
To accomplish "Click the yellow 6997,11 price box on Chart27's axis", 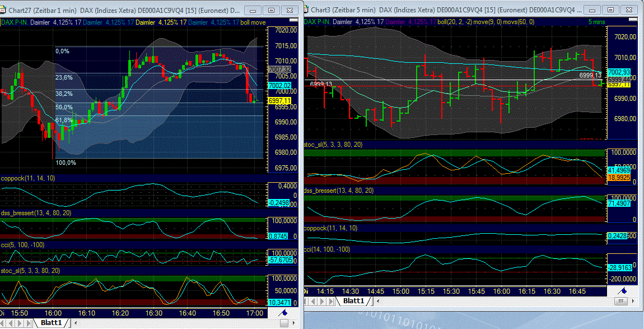I will click(279, 101).
